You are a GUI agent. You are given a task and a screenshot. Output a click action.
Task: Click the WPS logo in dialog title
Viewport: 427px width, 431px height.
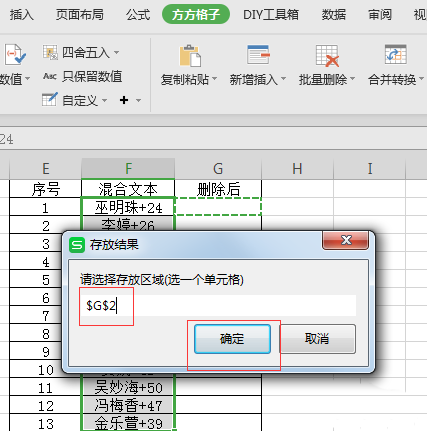coord(77,245)
